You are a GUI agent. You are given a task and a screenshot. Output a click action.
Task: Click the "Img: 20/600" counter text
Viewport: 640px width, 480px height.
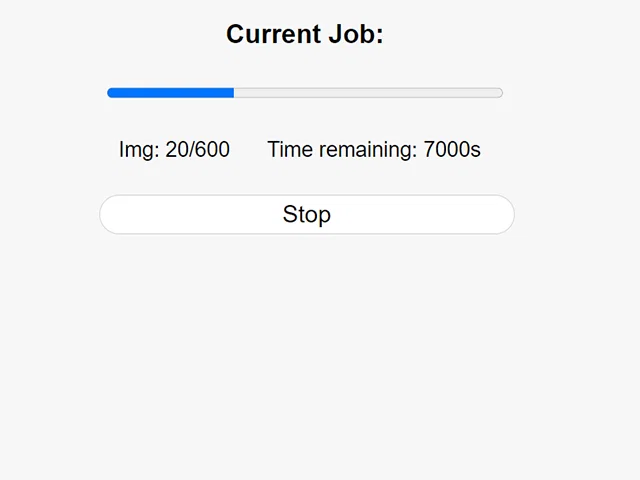174,150
